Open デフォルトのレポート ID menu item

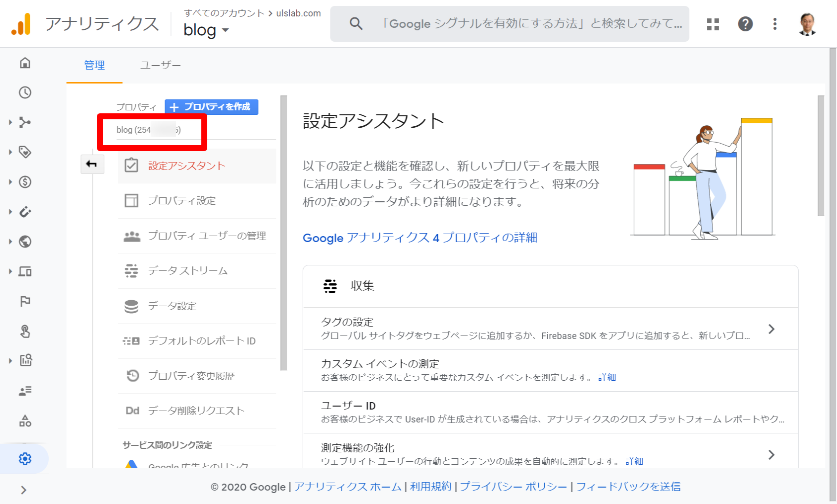[x=197, y=341]
